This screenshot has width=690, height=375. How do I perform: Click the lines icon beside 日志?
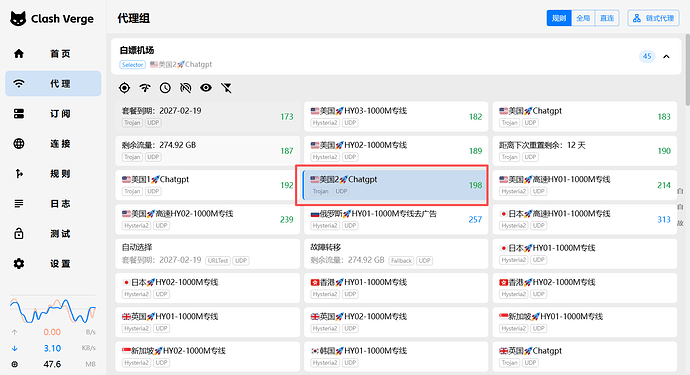click(x=19, y=203)
